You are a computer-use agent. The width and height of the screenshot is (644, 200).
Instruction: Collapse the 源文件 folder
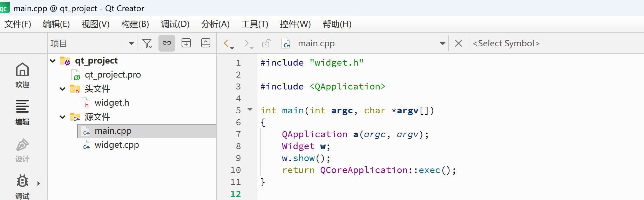[x=62, y=117]
